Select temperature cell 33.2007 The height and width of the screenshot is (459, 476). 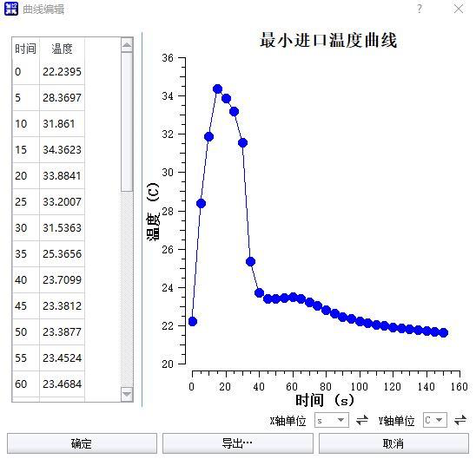(x=62, y=202)
